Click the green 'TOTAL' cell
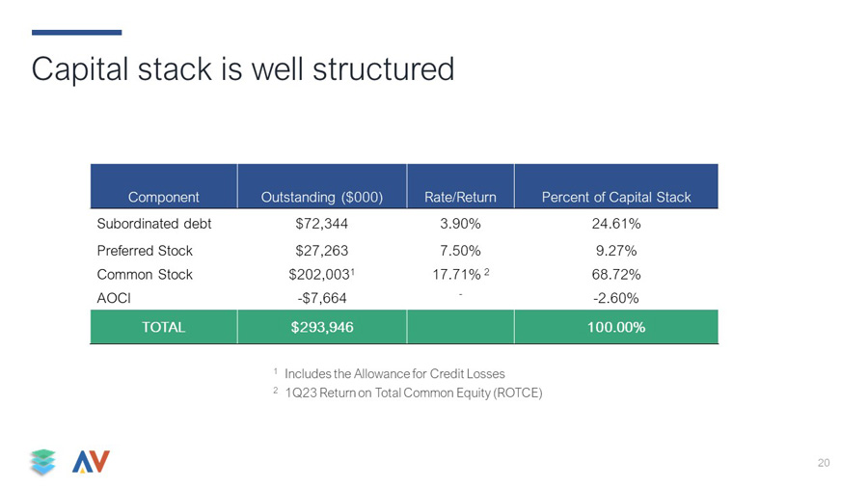The height and width of the screenshot is (488, 868). click(x=163, y=327)
